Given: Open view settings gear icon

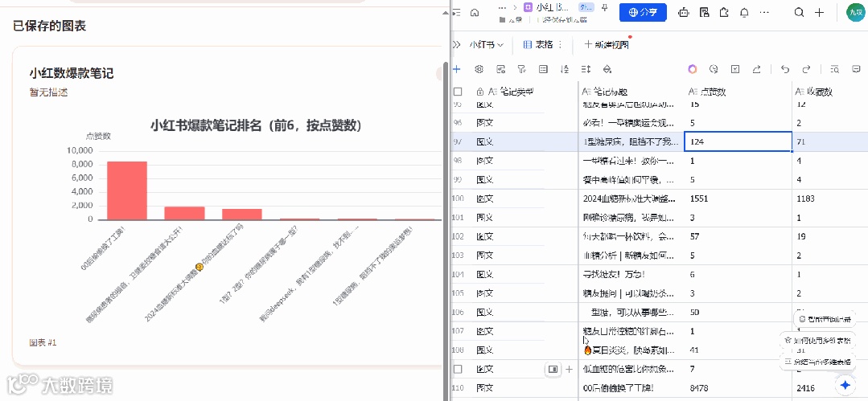Looking at the screenshot, I should click(479, 69).
